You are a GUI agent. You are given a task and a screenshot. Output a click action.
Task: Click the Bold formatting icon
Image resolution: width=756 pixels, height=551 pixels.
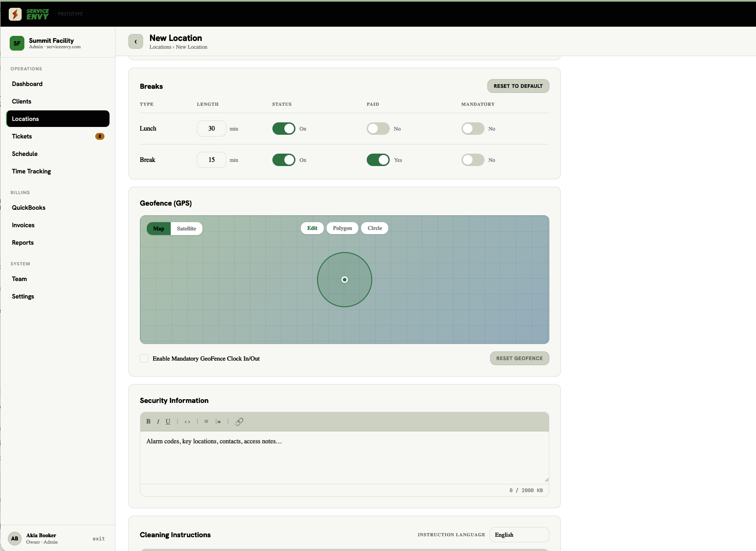(x=148, y=421)
